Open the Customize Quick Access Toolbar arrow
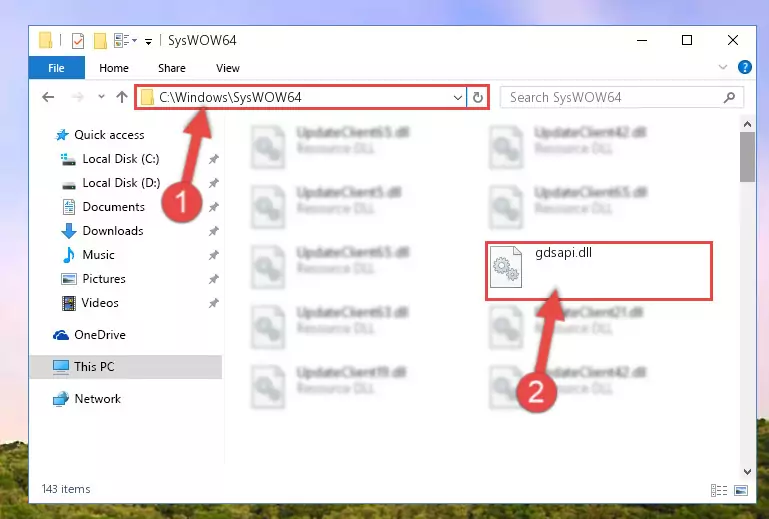769x519 pixels. click(148, 42)
